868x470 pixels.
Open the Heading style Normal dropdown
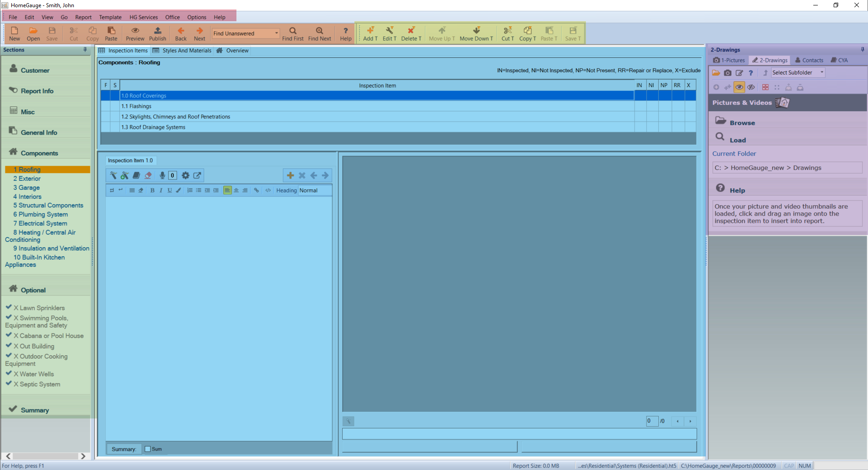[x=315, y=190]
